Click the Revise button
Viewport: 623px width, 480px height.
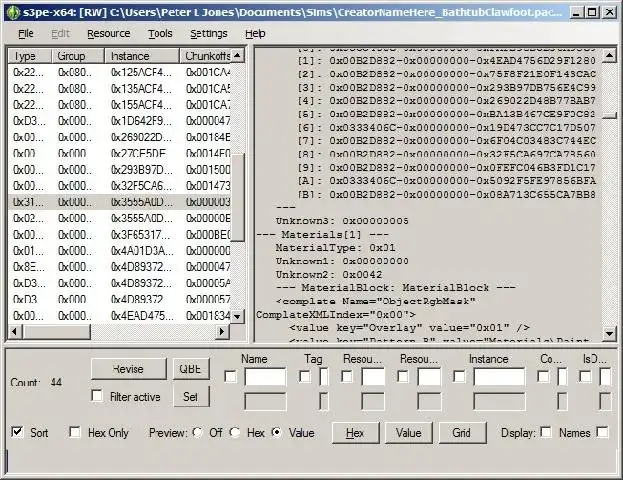pos(129,369)
